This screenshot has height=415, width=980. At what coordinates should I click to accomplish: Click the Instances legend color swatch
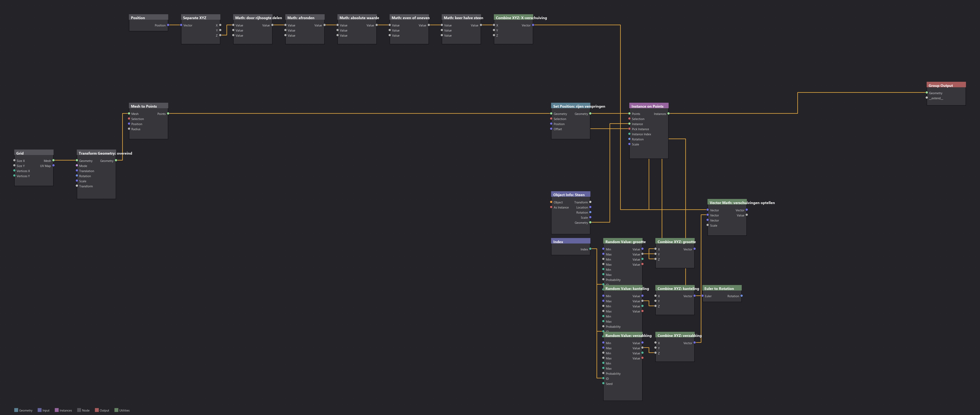coord(57,410)
